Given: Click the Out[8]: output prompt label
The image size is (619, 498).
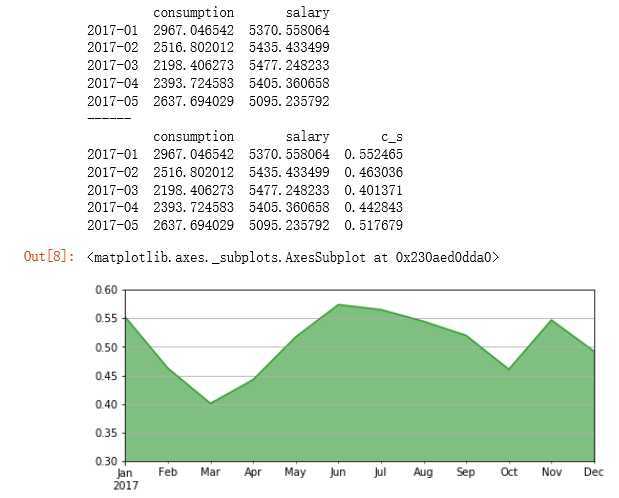Looking at the screenshot, I should point(49,256).
